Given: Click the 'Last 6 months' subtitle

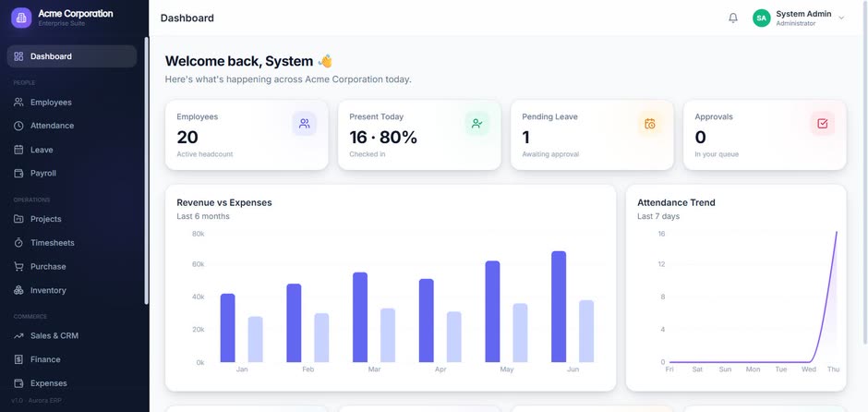Looking at the screenshot, I should [x=202, y=216].
